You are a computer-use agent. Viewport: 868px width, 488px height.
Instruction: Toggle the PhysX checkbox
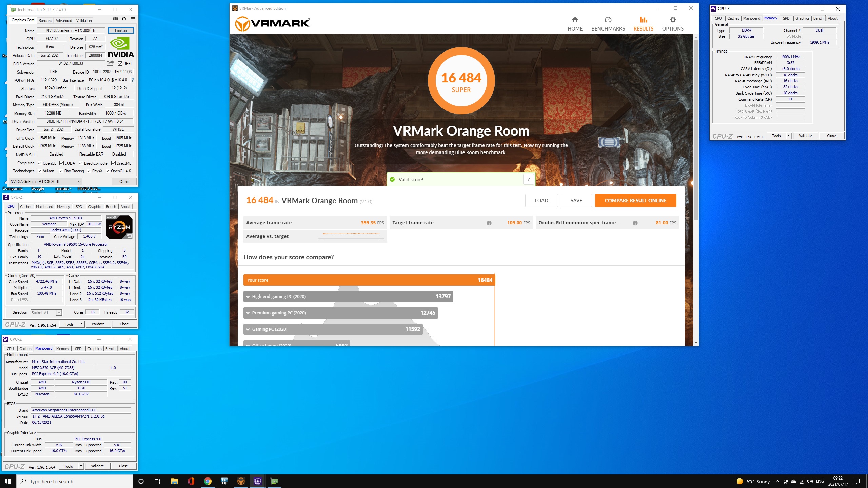pos(89,171)
